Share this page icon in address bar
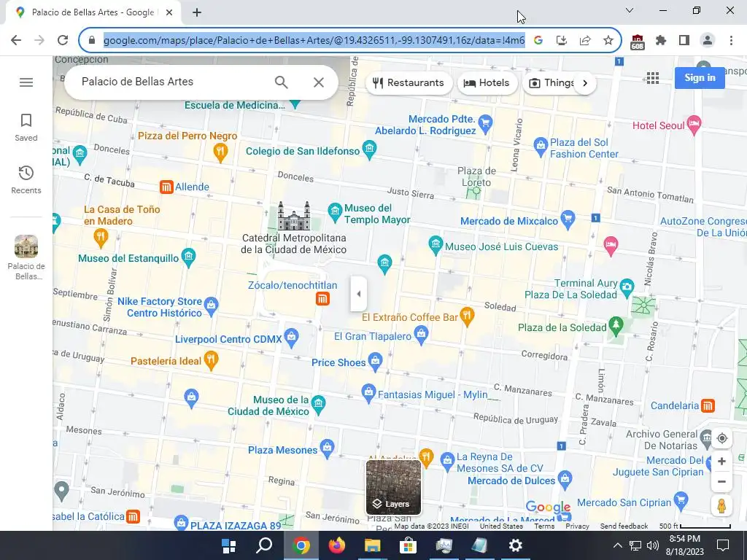 [585, 41]
